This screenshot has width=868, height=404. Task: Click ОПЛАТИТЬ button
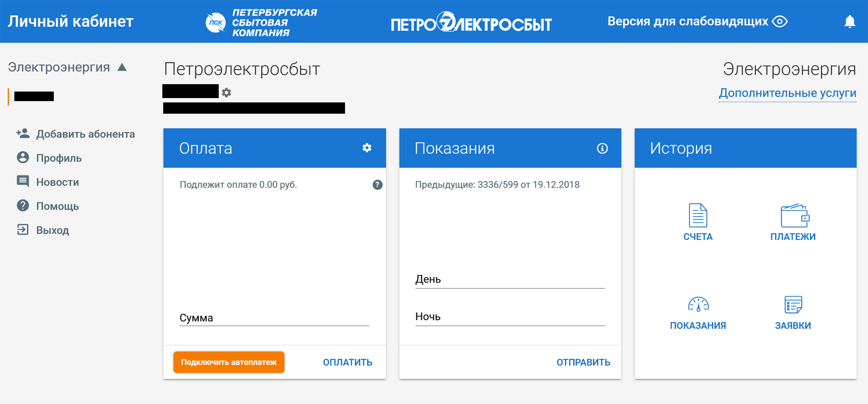click(348, 362)
